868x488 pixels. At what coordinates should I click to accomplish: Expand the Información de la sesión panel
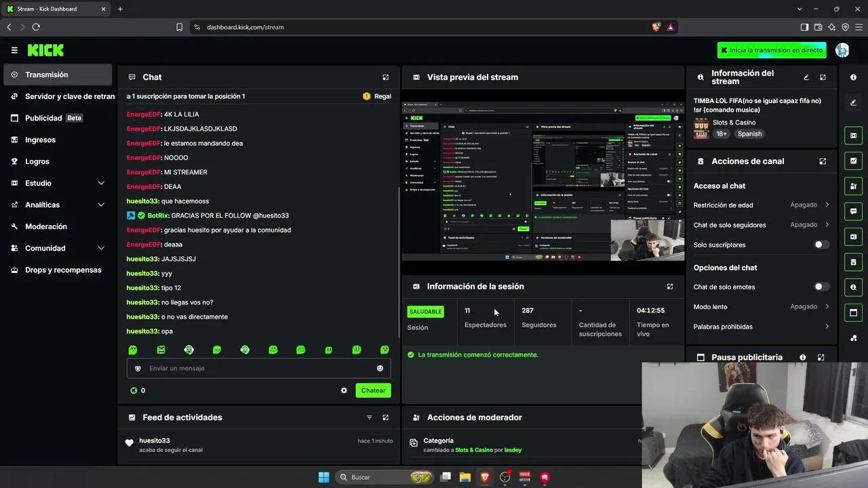click(x=670, y=287)
